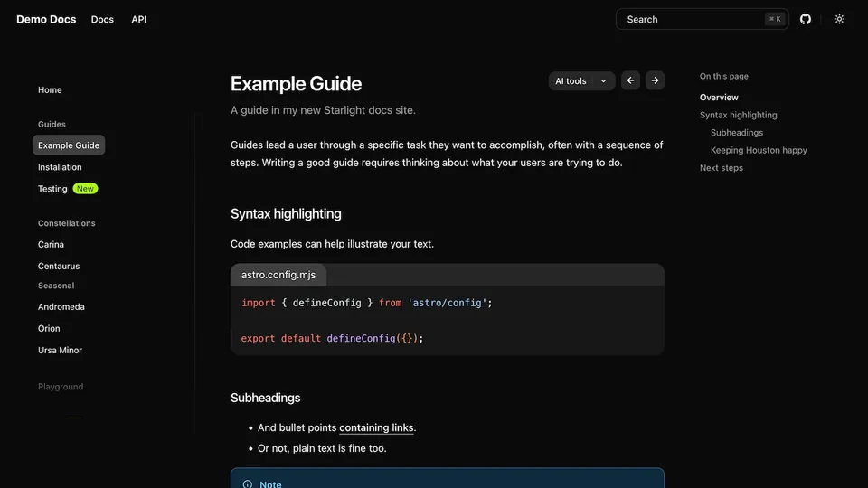Image resolution: width=868 pixels, height=488 pixels.
Task: Jump to Keeping Houston happy section
Action: (x=759, y=150)
